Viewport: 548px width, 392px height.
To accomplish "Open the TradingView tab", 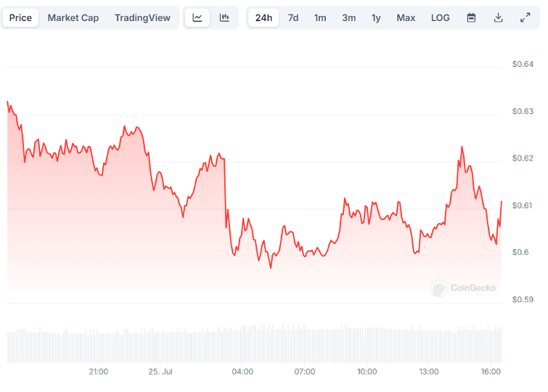I will 142,17.
